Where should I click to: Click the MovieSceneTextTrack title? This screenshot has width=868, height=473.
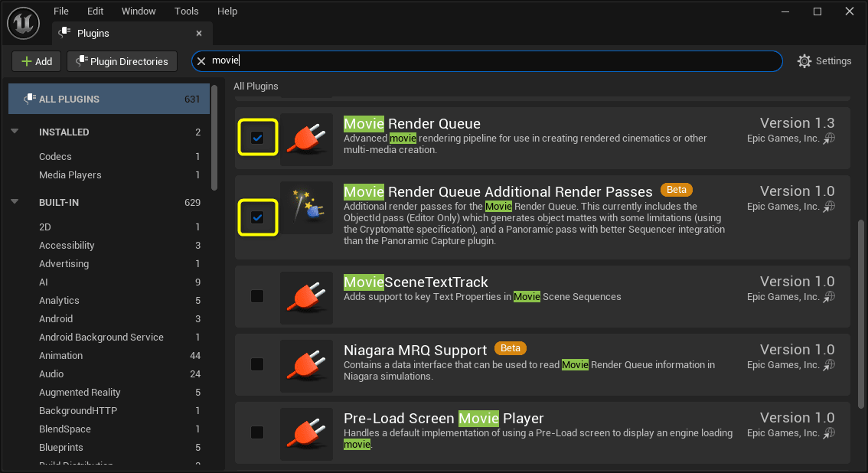click(x=416, y=282)
